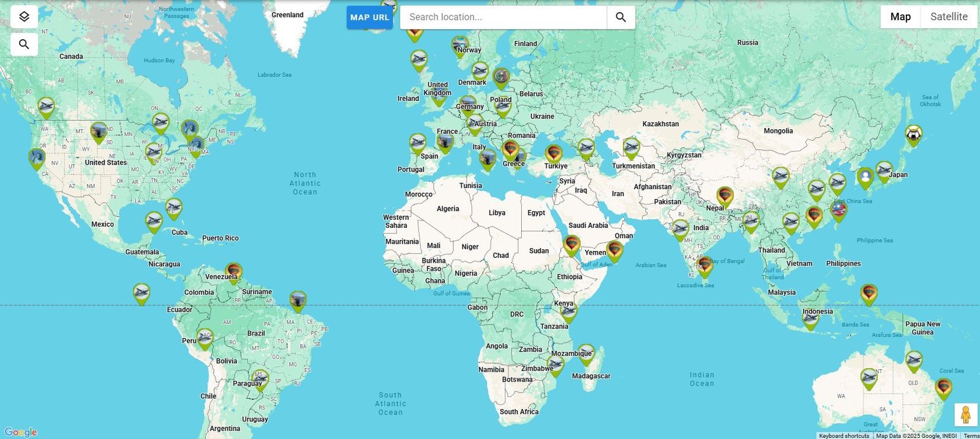980x439 pixels.
Task: Switch to Satellite view
Action: [949, 17]
